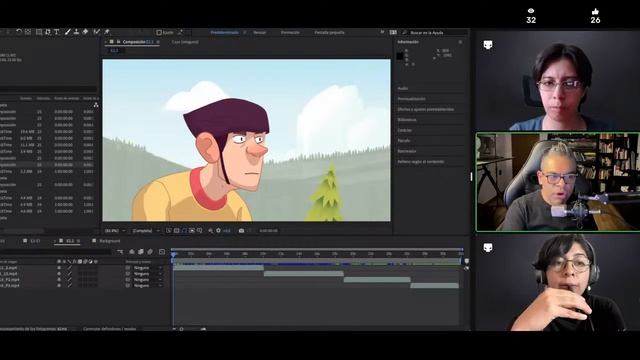Click the flowchart icon in Project panel
Image resolution: width=640 pixels, height=360 pixels.
pyautogui.click(x=96, y=105)
